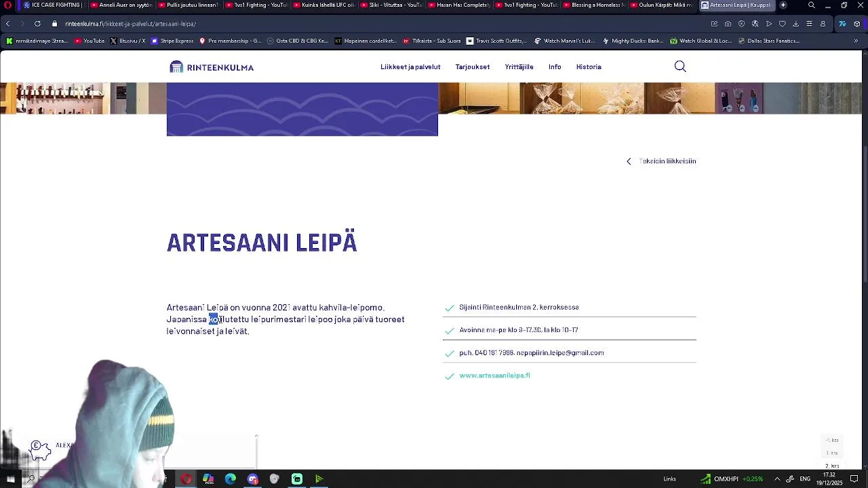Take a page snapshot with camera icon
Screen dimensions: 868x488
[x=728, y=24]
